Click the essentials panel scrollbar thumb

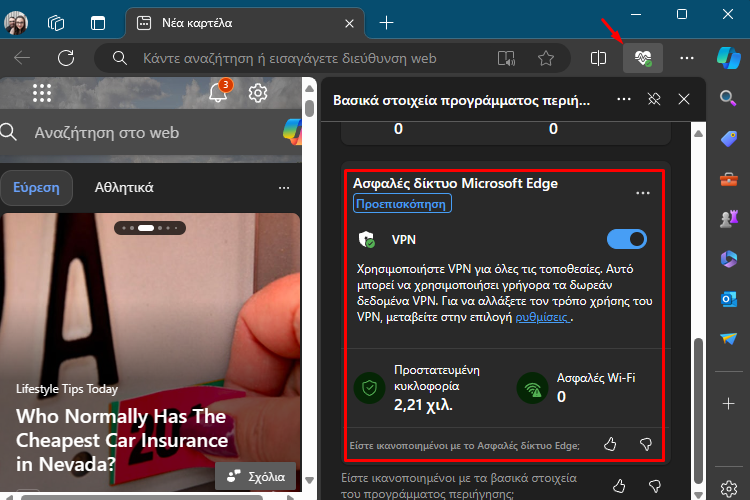coord(698,411)
